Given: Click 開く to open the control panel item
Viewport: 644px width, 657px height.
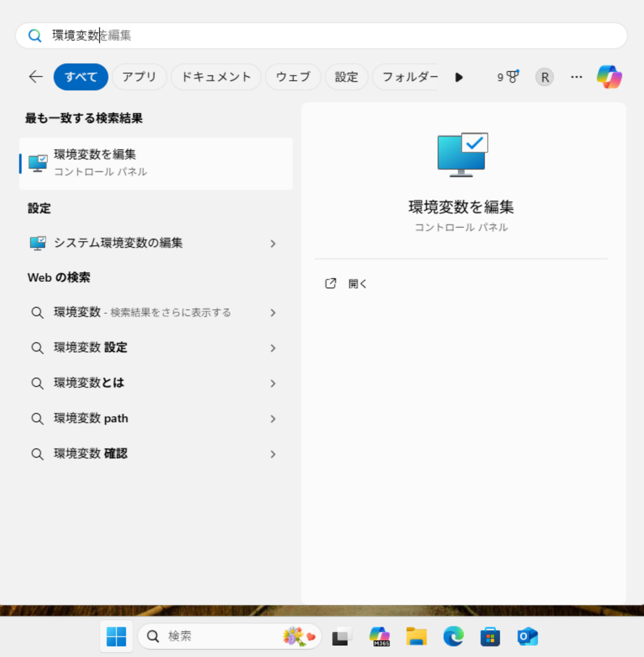Looking at the screenshot, I should pos(357,284).
